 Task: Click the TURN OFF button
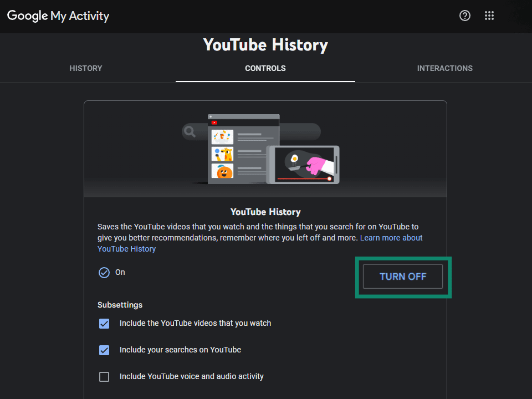click(403, 277)
